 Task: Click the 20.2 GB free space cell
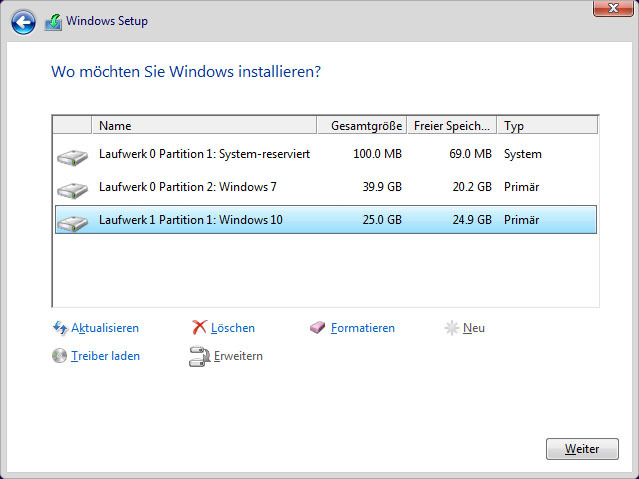pyautogui.click(x=472, y=187)
